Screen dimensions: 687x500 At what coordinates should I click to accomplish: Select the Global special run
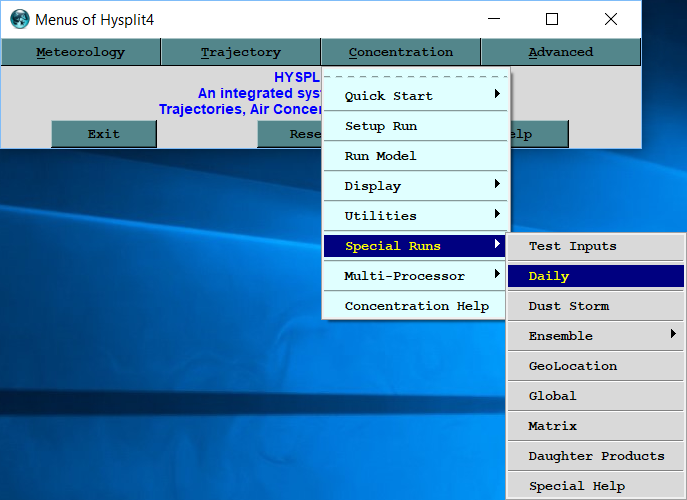596,396
